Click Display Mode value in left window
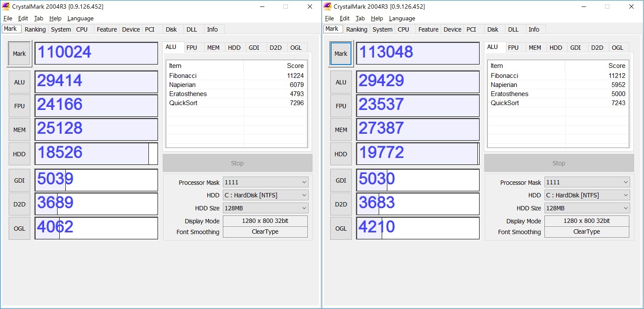The height and width of the screenshot is (309, 644). click(x=265, y=221)
